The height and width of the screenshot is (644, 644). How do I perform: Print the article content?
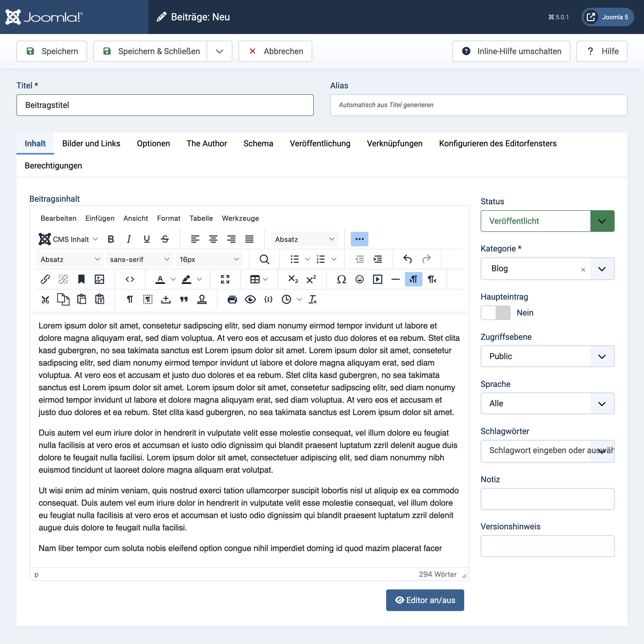[232, 299]
